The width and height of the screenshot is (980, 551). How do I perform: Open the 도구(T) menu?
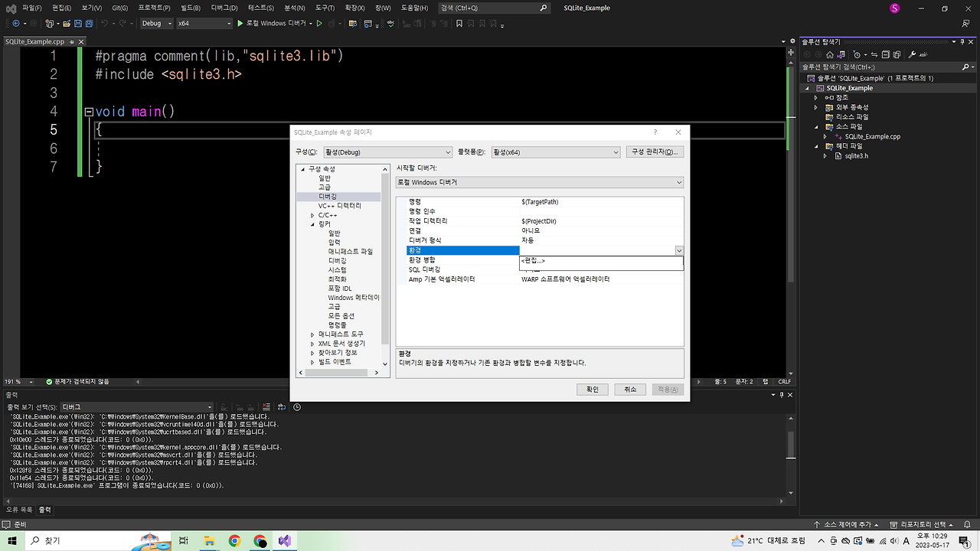tap(325, 8)
